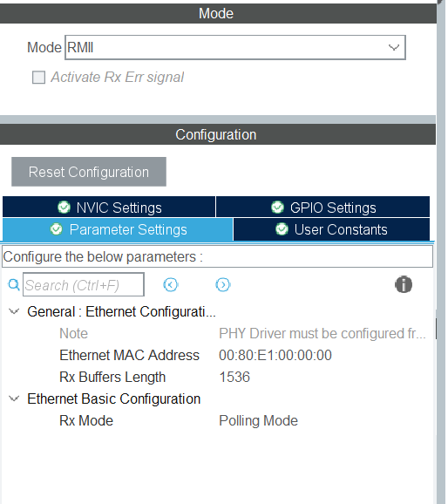Open the parameter info icon
The width and height of the screenshot is (448, 504).
[404, 284]
